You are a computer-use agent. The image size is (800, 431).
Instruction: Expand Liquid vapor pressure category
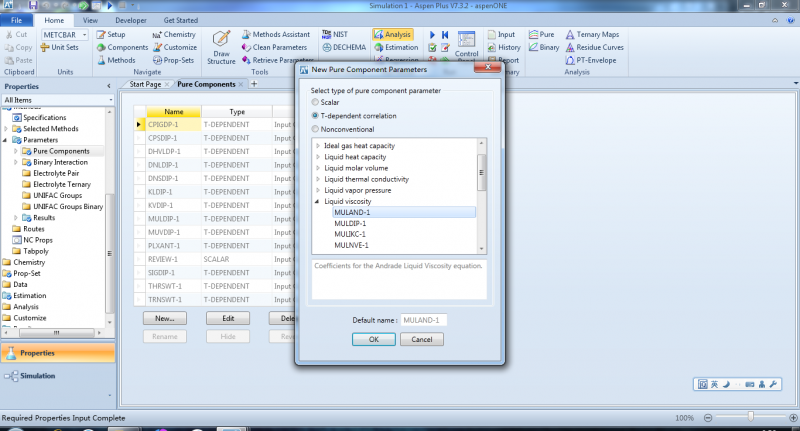click(x=318, y=190)
